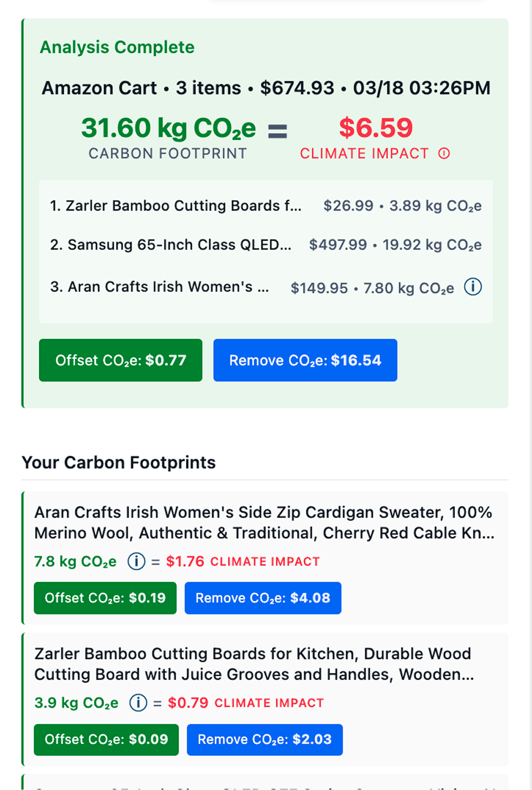Open the Climate Impact info icon beside $6.59
Viewport: 532px width, 790px height.
[x=443, y=153]
